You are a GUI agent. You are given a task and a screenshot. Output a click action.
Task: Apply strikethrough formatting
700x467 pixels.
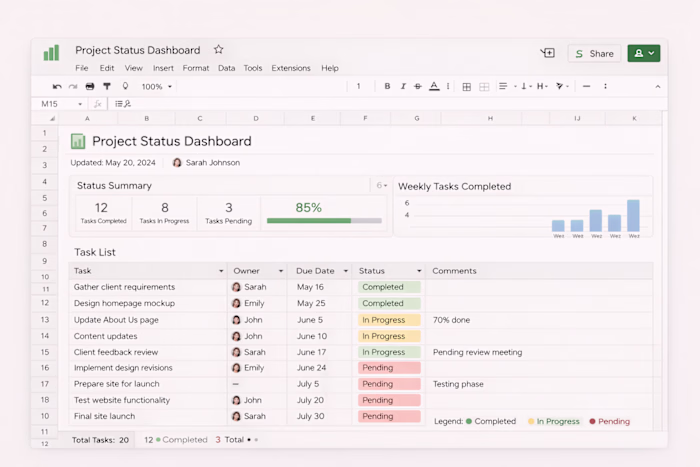tap(418, 86)
